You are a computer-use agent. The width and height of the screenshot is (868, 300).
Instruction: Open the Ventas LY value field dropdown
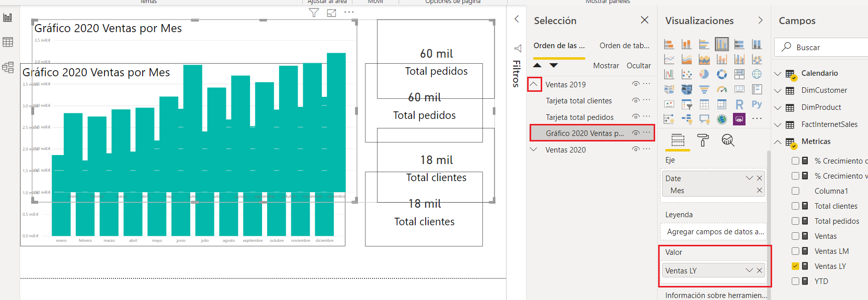750,270
